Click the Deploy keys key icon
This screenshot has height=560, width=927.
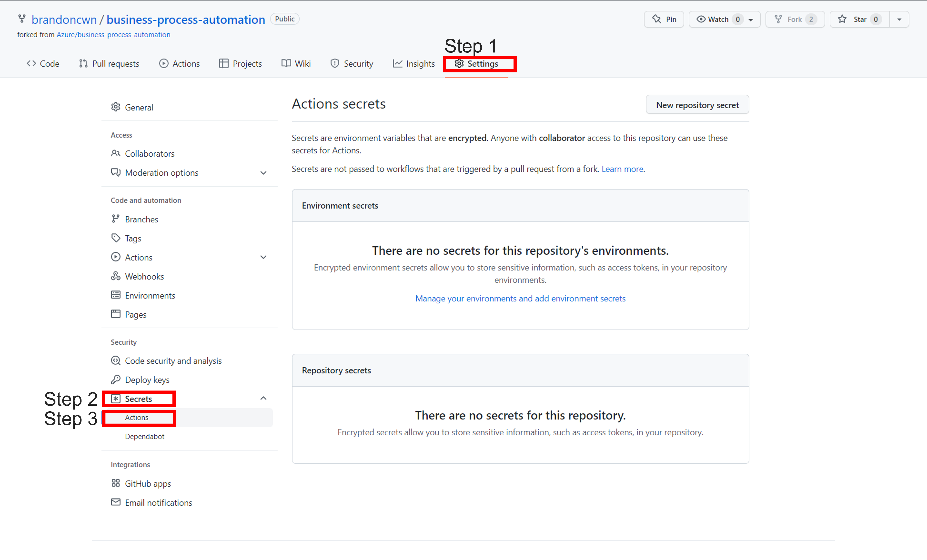(115, 379)
